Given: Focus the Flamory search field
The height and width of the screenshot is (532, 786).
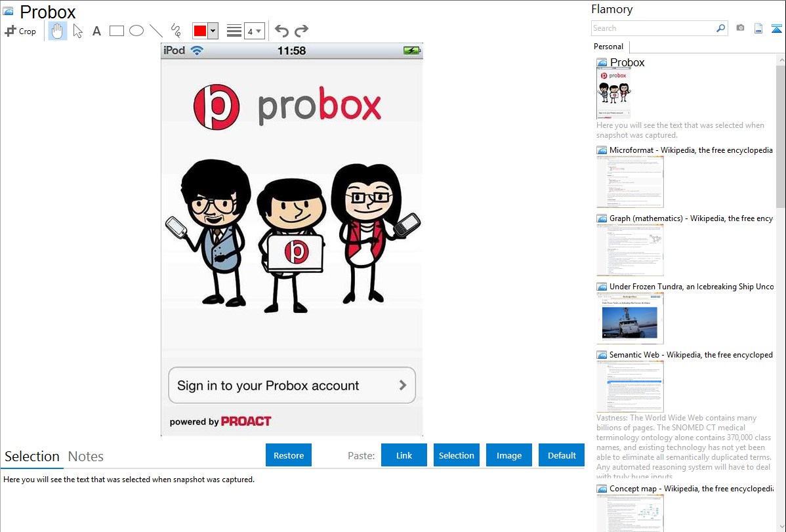Looking at the screenshot, I should coord(653,28).
